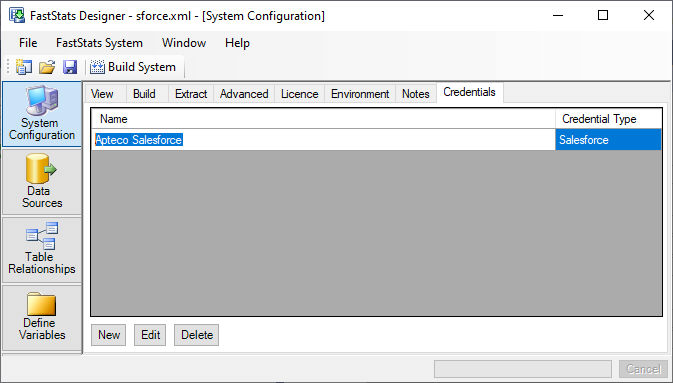Open the File menu
The height and width of the screenshot is (383, 673).
28,43
